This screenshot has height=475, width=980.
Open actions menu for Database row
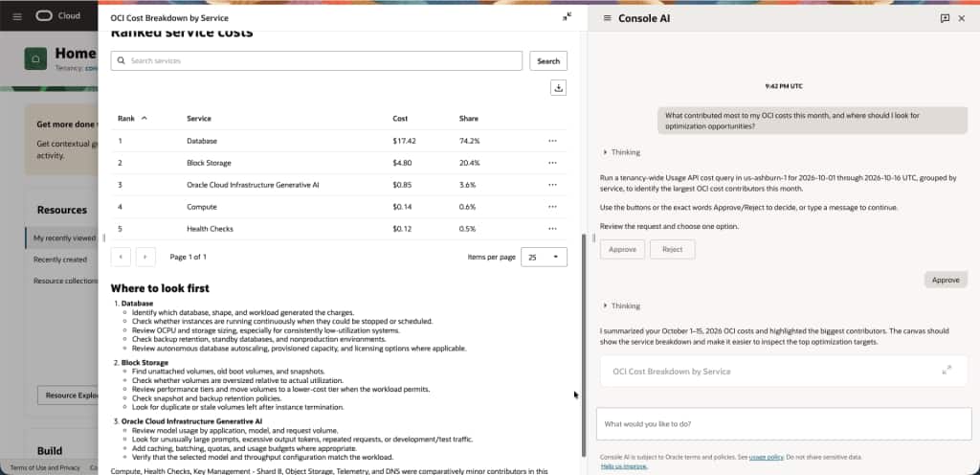[552, 141]
